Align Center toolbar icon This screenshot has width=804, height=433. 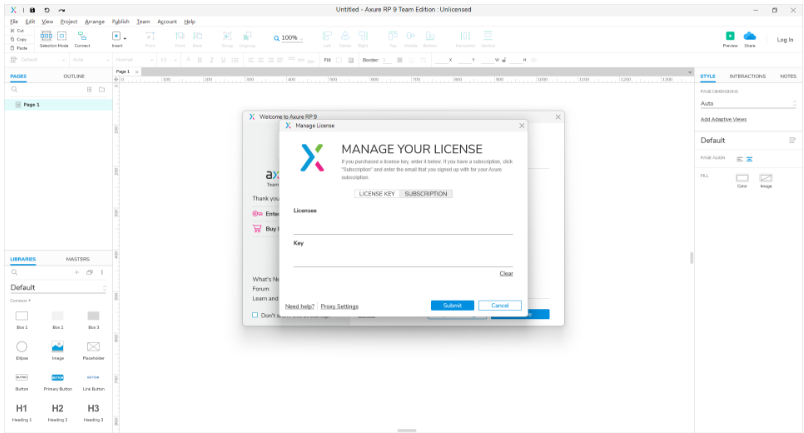pyautogui.click(x=345, y=38)
